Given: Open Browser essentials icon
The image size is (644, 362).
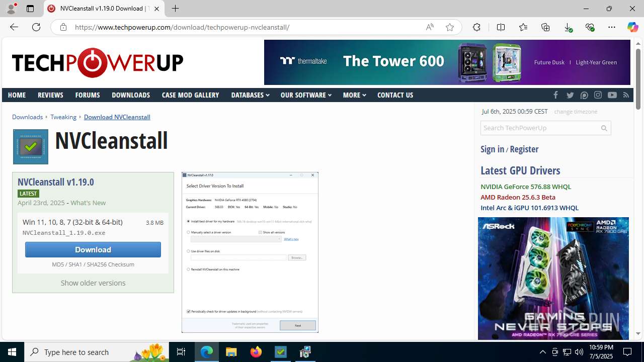Looking at the screenshot, I should point(590,27).
